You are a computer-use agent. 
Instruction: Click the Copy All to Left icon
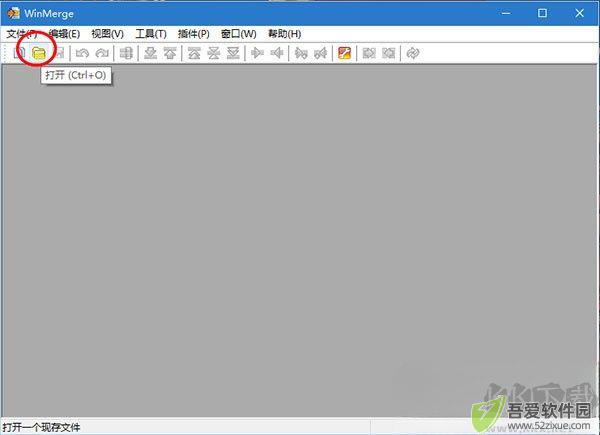click(x=388, y=53)
